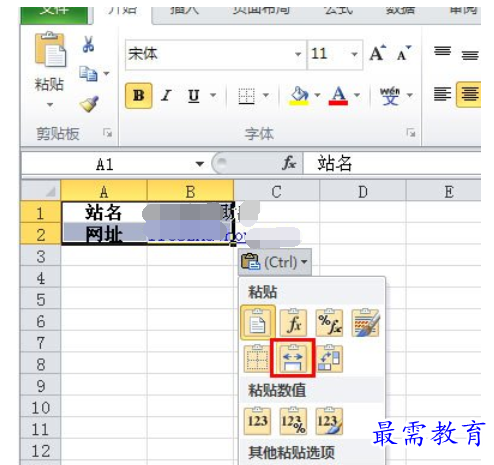Select column C header
Image resolution: width=494 pixels, height=465 pixels.
coord(276,192)
